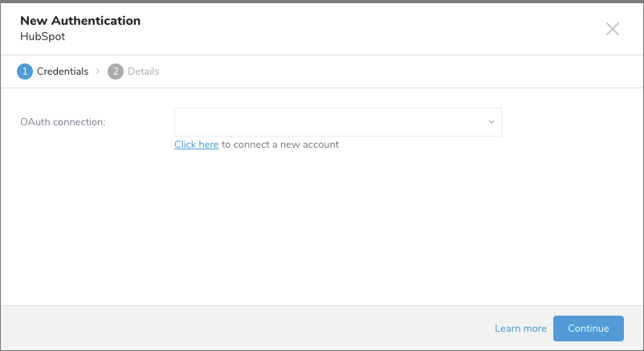This screenshot has width=644, height=351.
Task: Switch to the Details step label
Action: (143, 71)
